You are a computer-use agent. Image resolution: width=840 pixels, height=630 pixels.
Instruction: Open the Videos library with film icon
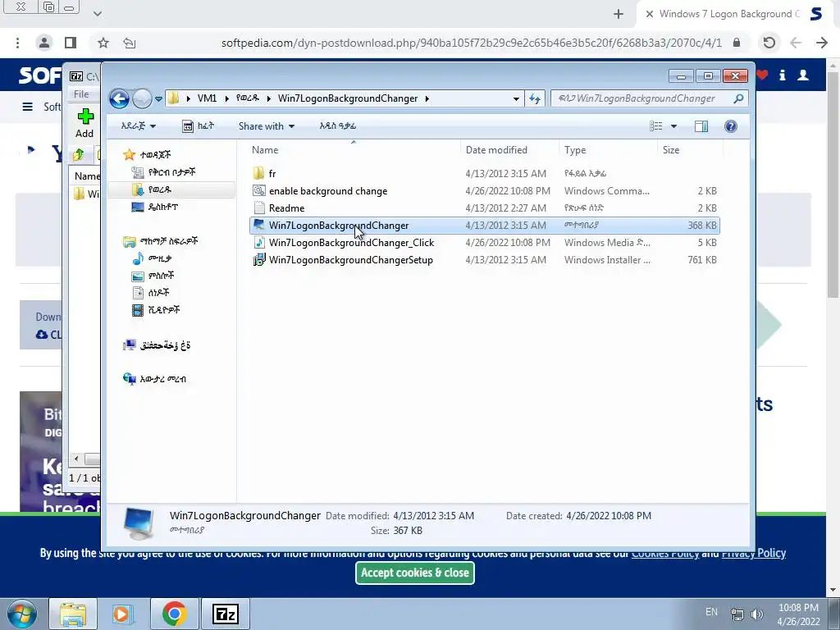coord(156,310)
